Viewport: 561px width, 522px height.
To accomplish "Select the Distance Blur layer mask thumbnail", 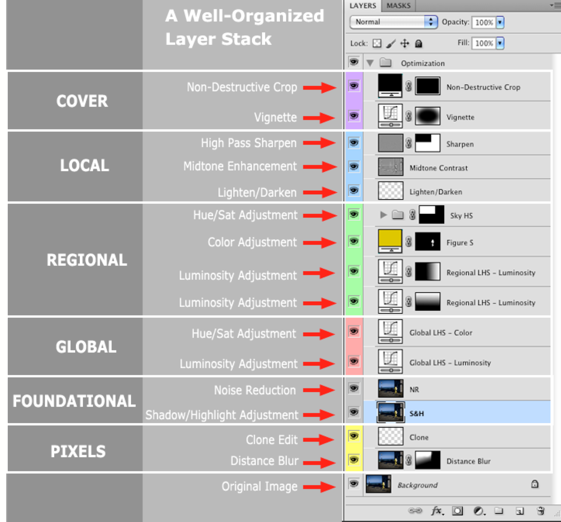I will [428, 460].
